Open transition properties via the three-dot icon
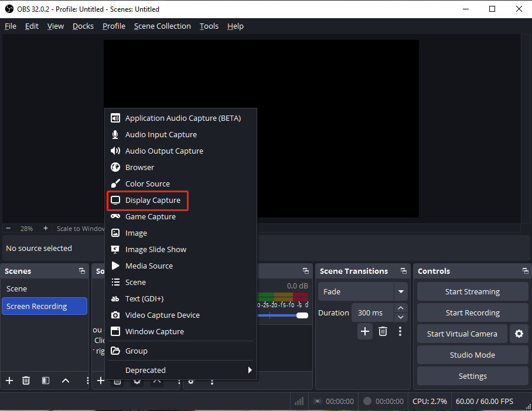Image resolution: width=532 pixels, height=411 pixels. [400, 331]
